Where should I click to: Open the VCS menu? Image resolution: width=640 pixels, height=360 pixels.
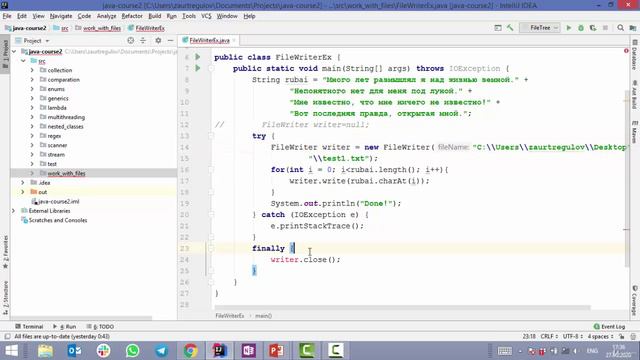206,16
